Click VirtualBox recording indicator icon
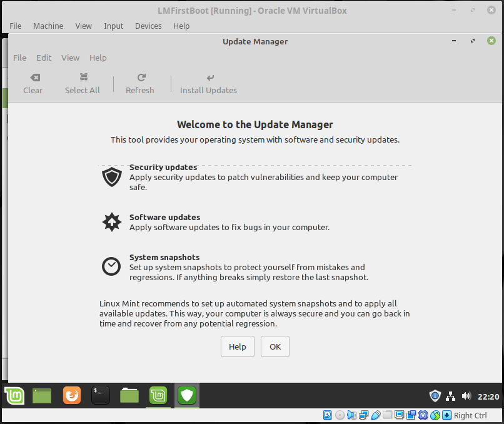Screen dimensions: 504x424 pos(411,415)
